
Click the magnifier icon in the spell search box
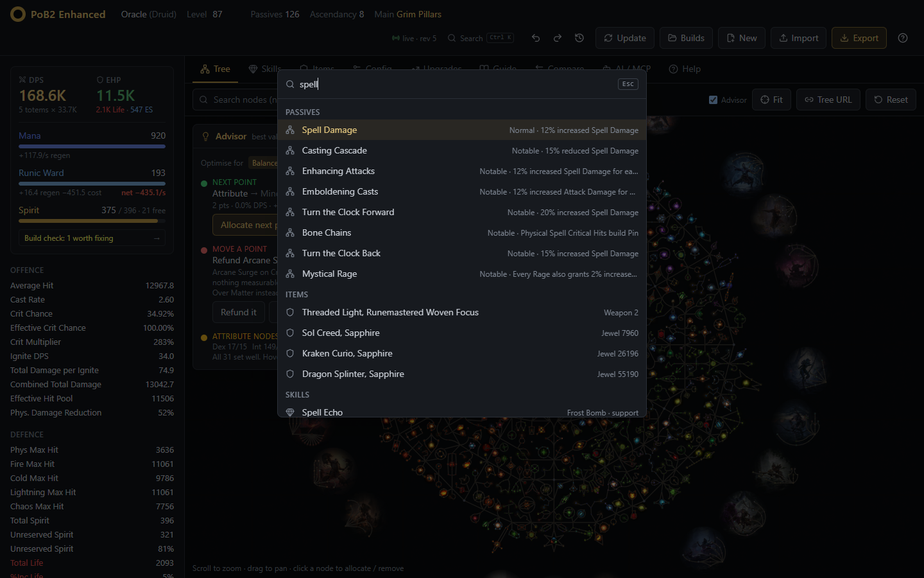[290, 84]
